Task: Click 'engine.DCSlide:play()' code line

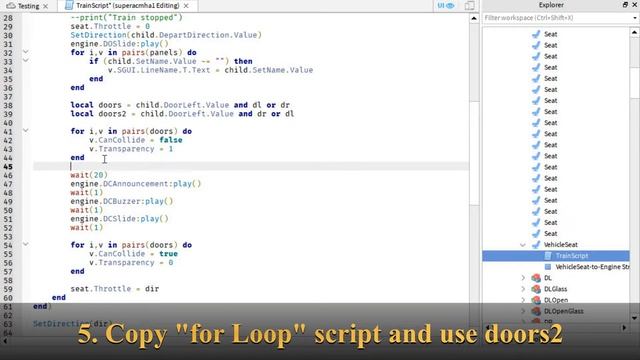Action: point(119,219)
